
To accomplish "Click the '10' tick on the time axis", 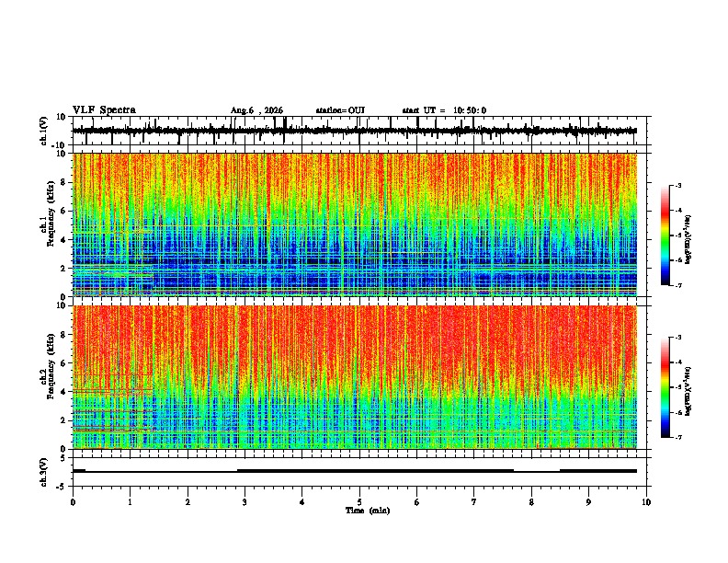I will pos(646,502).
